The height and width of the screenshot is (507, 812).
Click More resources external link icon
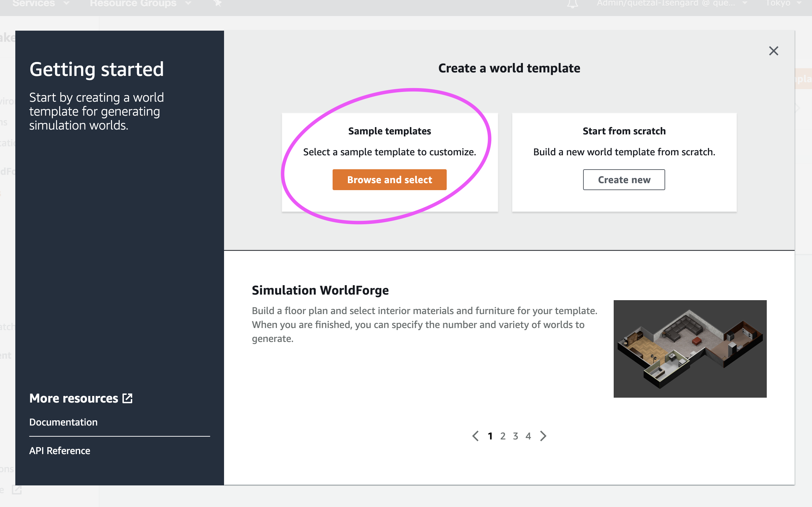point(128,398)
